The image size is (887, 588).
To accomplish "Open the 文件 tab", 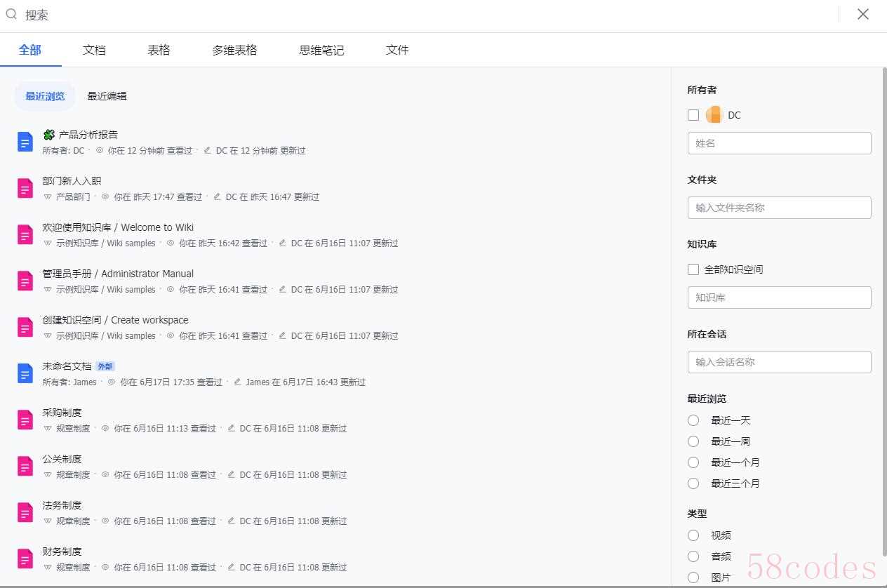I will point(397,50).
